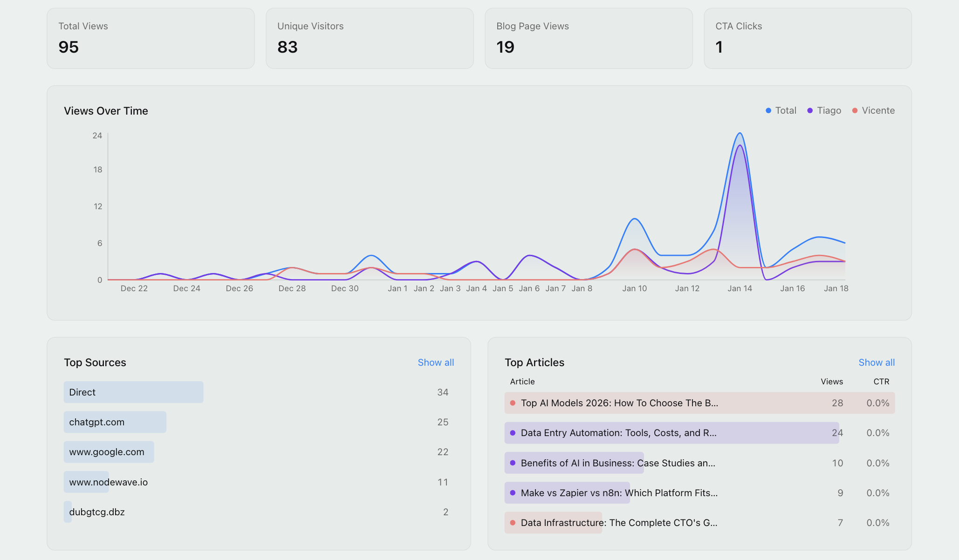959x560 pixels.
Task: Select the Direct source bar
Action: pyautogui.click(x=133, y=392)
